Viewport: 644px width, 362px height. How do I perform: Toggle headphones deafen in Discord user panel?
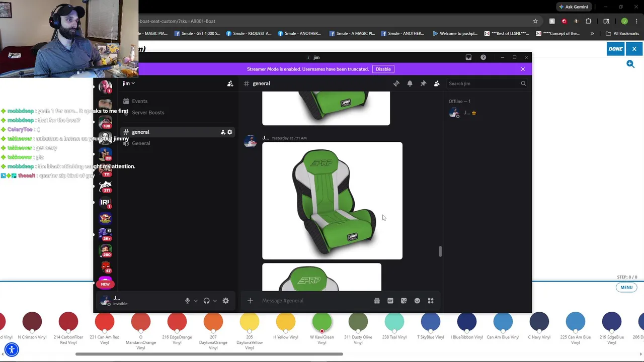(206, 301)
